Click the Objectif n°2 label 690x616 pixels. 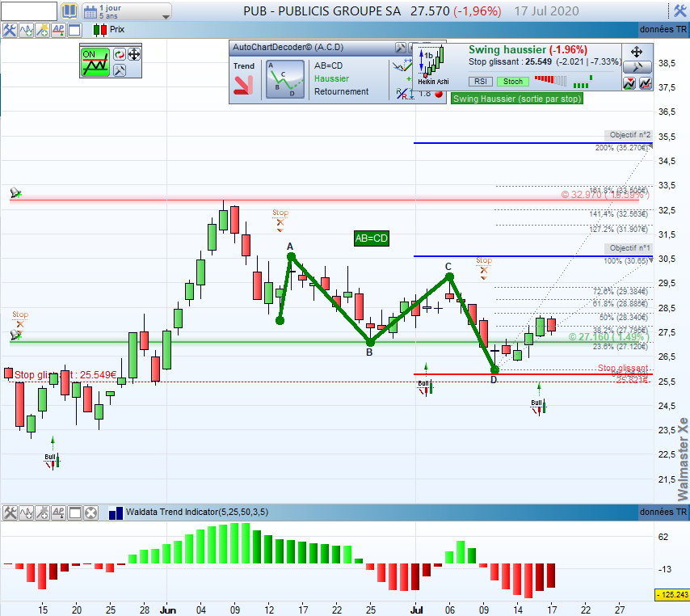coord(629,135)
